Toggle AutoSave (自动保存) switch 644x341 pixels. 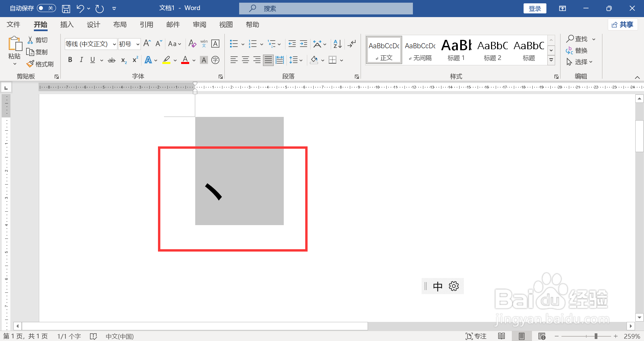coord(46,8)
